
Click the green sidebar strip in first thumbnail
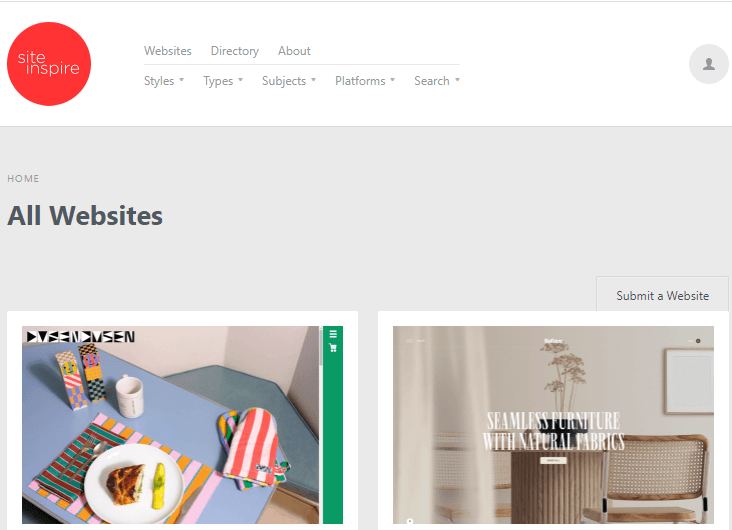pos(333,425)
